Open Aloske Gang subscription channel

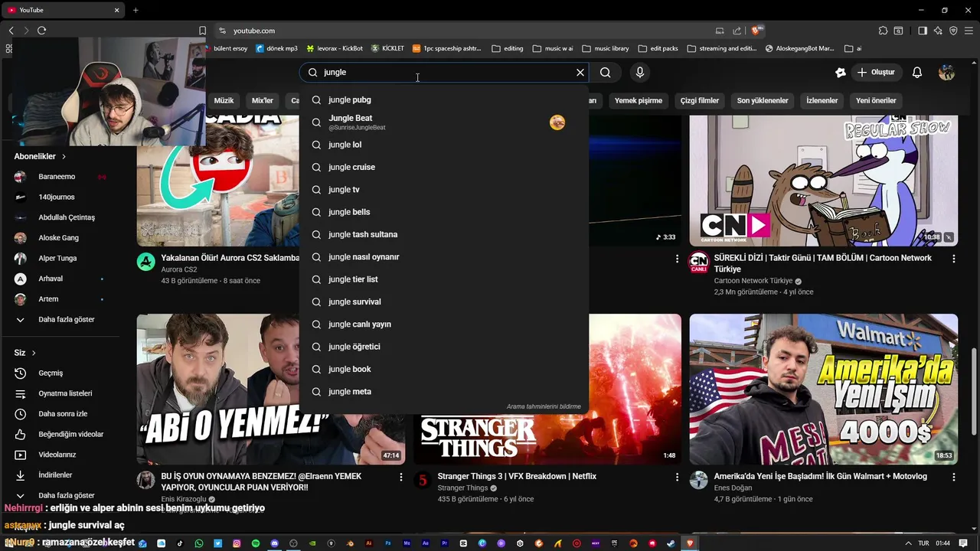point(60,238)
